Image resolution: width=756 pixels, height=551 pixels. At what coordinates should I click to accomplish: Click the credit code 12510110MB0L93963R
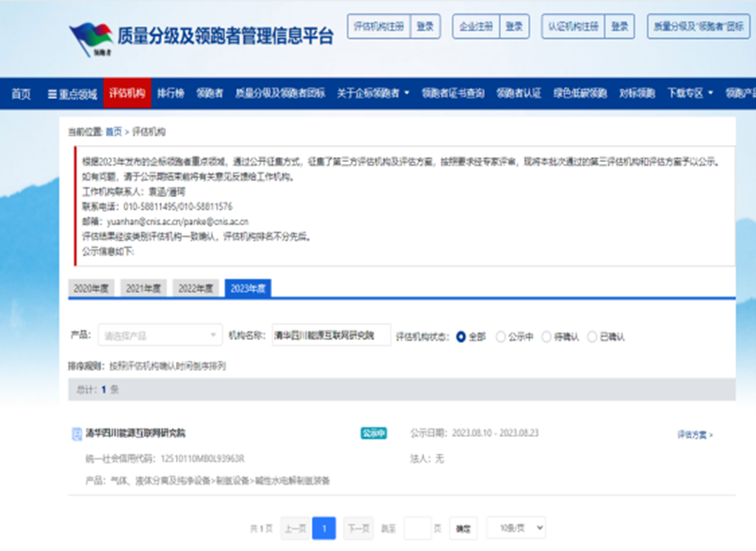point(202,459)
